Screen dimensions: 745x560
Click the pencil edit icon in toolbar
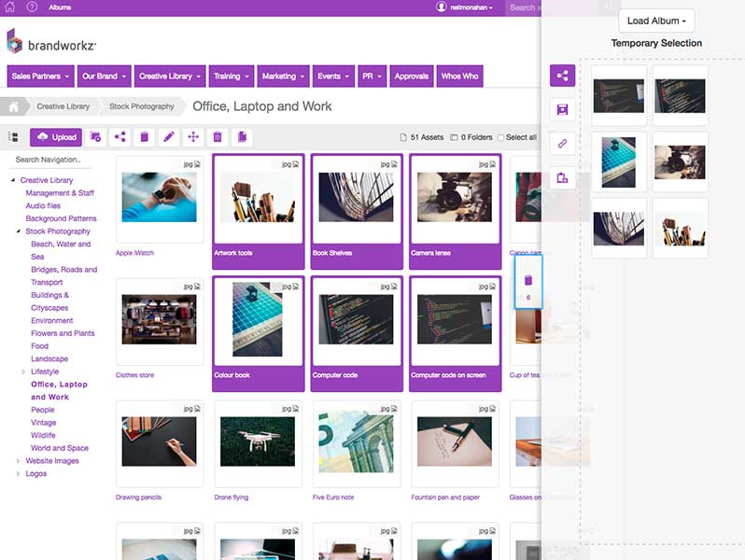169,137
